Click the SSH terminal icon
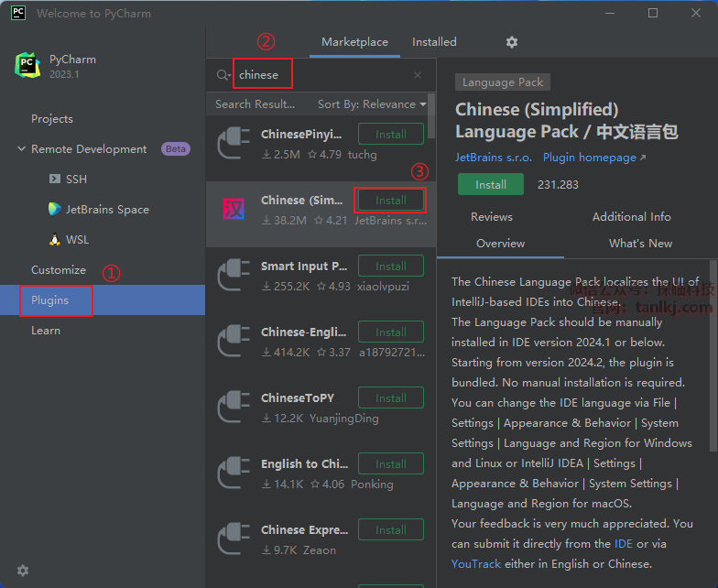 pos(55,179)
